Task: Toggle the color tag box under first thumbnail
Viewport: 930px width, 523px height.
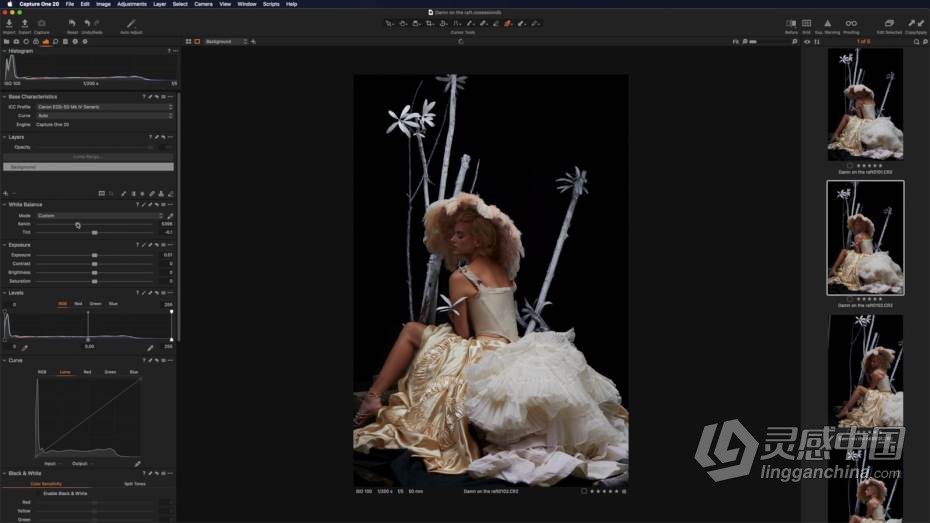Action: point(849,166)
